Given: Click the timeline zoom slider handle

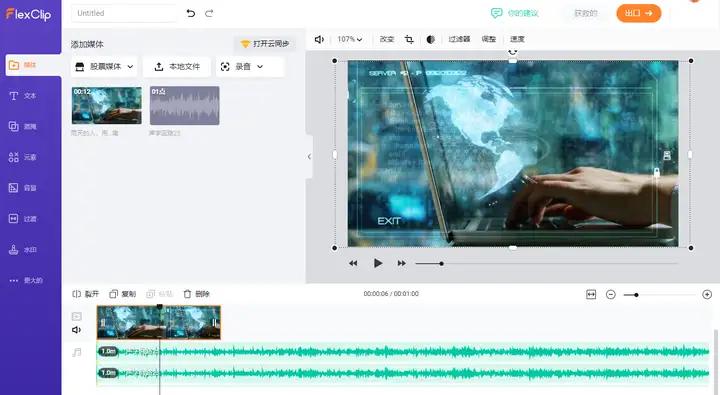Looking at the screenshot, I should coord(636,295).
